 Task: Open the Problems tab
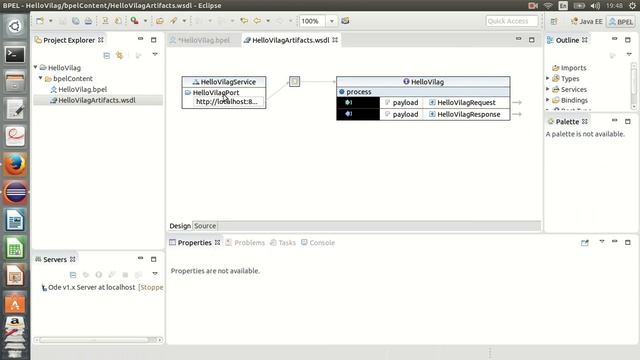(245, 242)
